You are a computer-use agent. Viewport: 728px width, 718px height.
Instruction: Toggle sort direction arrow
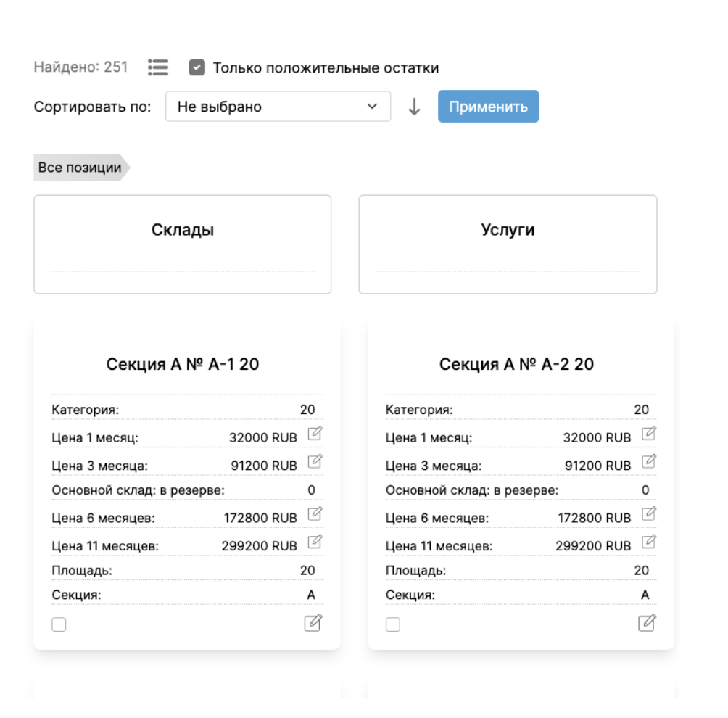point(414,107)
